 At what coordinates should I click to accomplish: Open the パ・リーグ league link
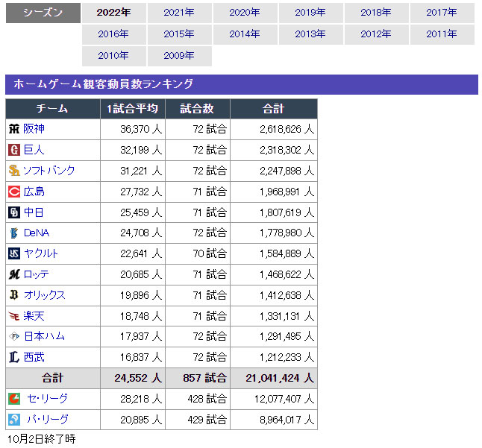click(47, 420)
